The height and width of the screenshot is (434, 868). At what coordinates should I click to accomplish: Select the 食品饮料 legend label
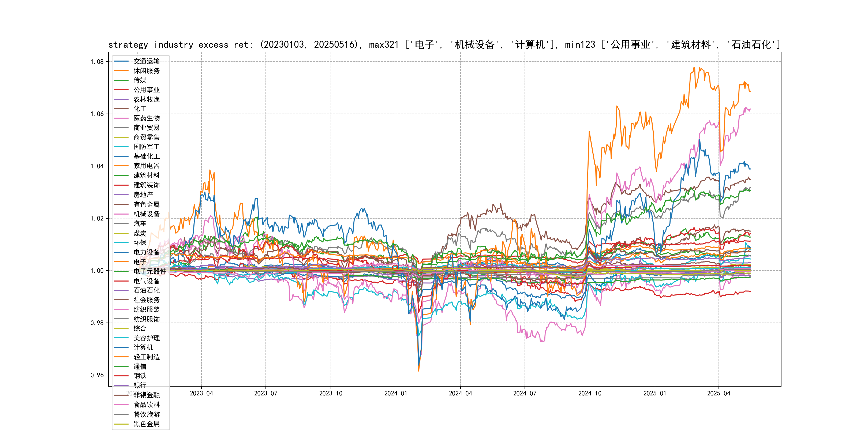(146, 405)
